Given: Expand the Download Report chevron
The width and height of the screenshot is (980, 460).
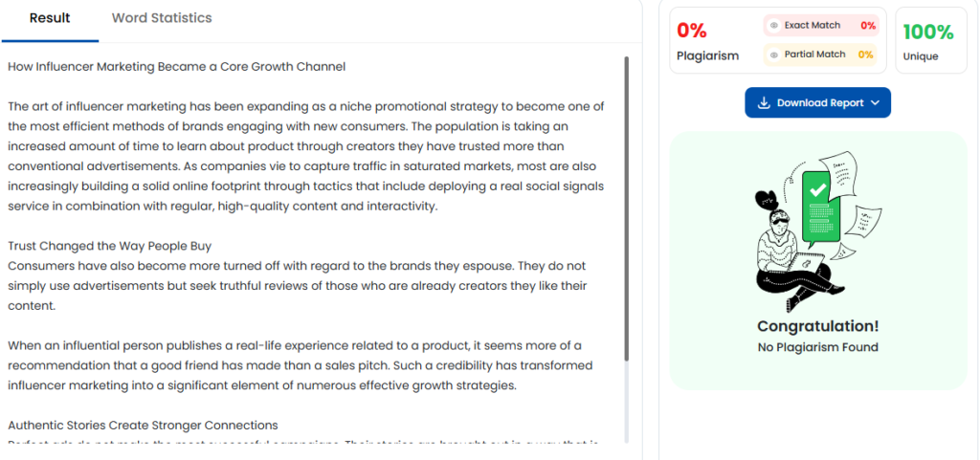Looking at the screenshot, I should [875, 103].
